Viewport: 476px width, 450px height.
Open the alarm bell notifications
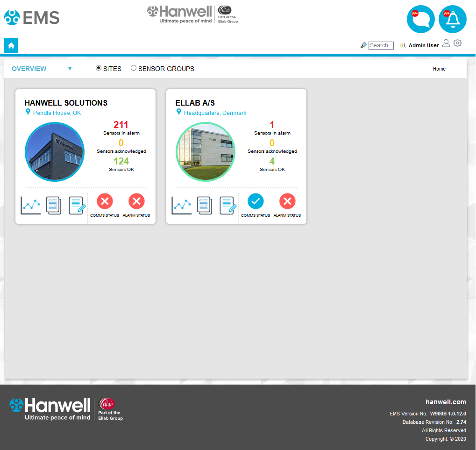[452, 19]
